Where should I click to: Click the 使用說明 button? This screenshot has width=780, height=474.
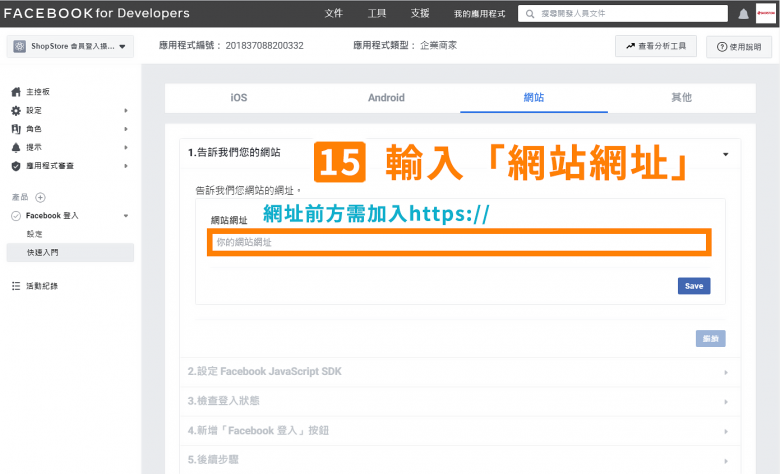tap(739, 47)
